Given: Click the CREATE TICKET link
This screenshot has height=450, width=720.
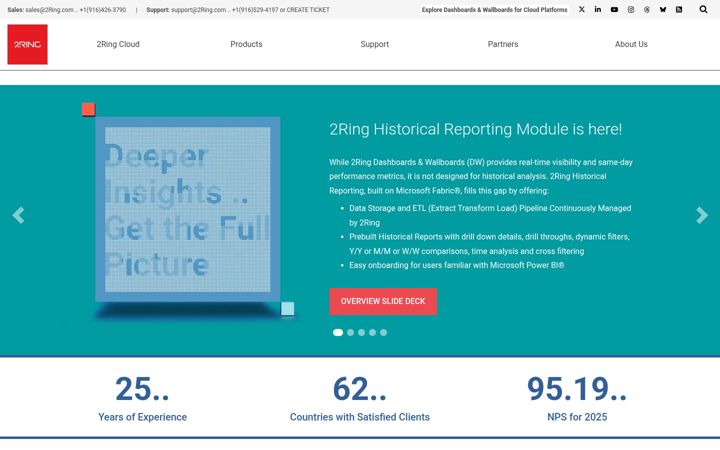Looking at the screenshot, I should (x=308, y=10).
